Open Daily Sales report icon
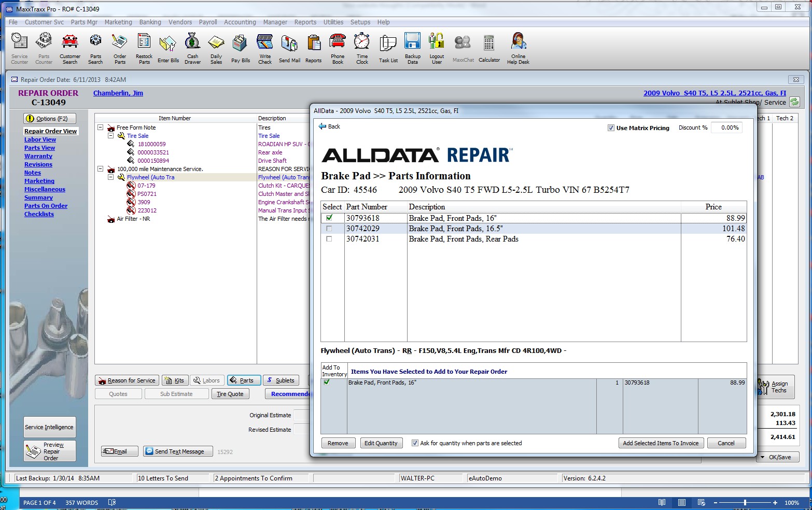The height and width of the screenshot is (510, 812). (216, 48)
